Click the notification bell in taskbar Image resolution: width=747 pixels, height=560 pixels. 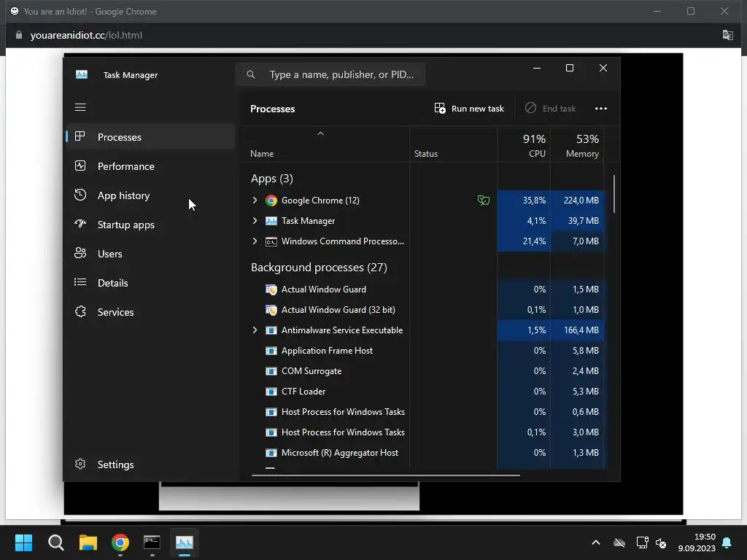click(727, 542)
